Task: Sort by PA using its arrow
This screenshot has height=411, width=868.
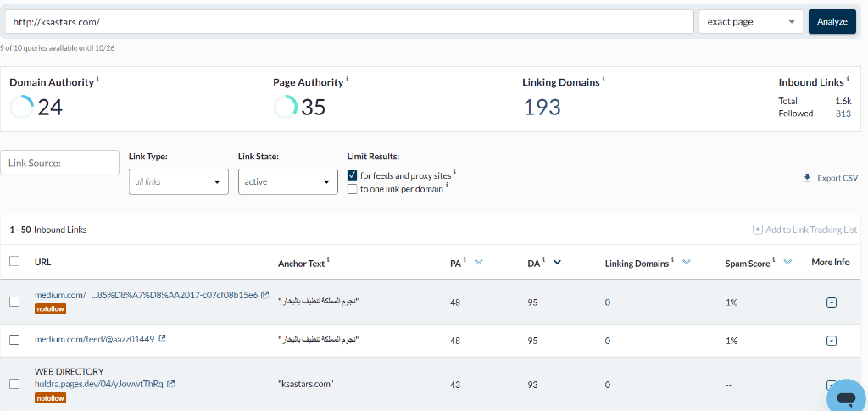Action: pos(479,262)
